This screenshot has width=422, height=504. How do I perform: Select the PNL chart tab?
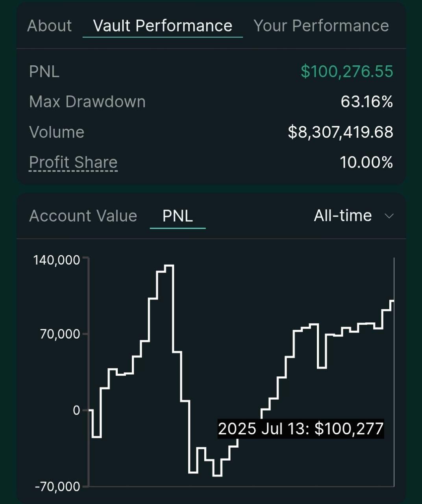pyautogui.click(x=178, y=216)
